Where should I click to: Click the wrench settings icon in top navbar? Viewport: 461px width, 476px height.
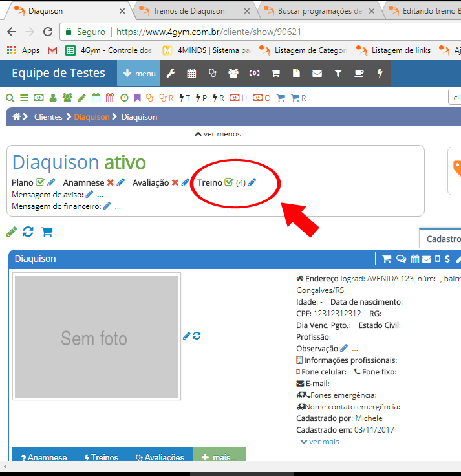coord(171,74)
